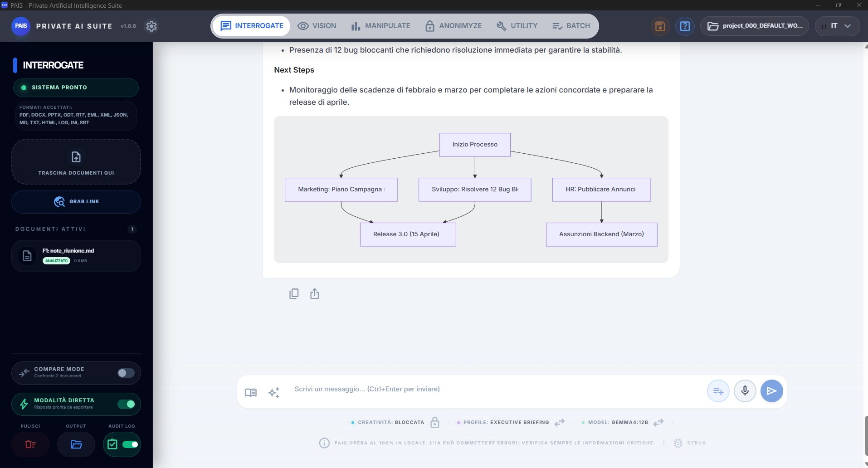Viewport: 868px width, 468px height.
Task: Switch model using arrows beside GEMMA4:12B
Action: (658, 422)
